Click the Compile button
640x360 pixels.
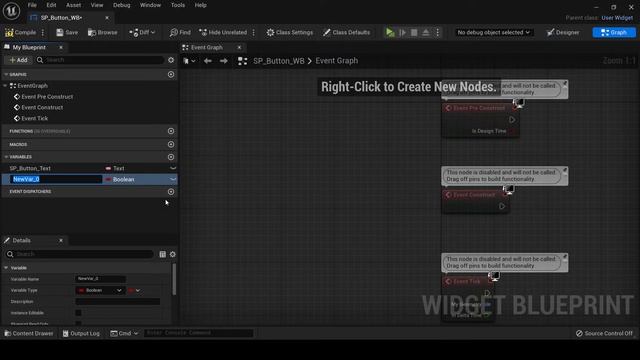pyautogui.click(x=20, y=32)
